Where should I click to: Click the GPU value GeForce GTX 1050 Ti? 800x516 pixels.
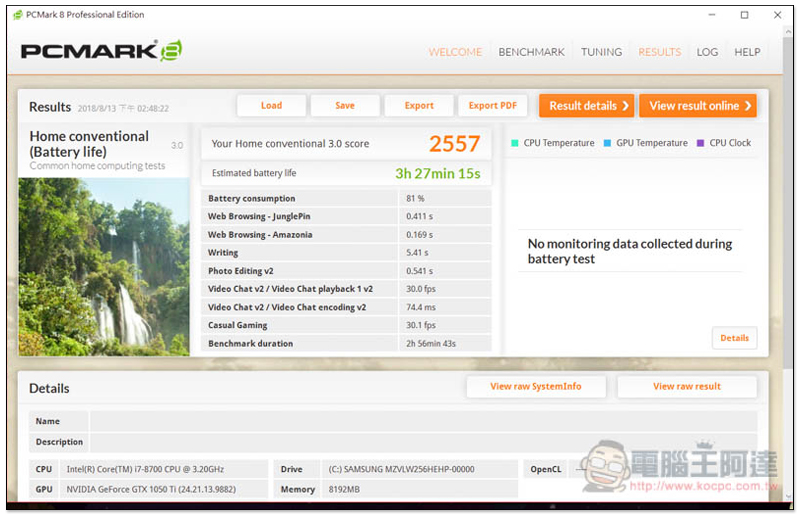(x=151, y=489)
